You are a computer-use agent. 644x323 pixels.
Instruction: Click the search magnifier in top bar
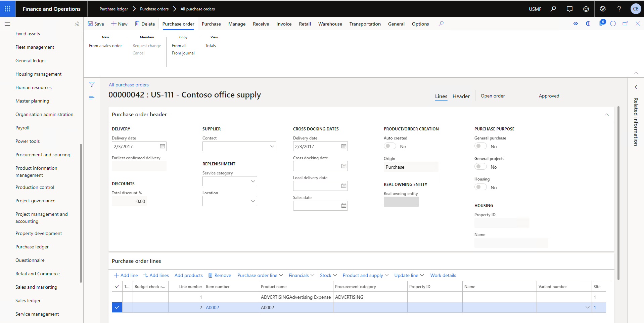point(553,9)
